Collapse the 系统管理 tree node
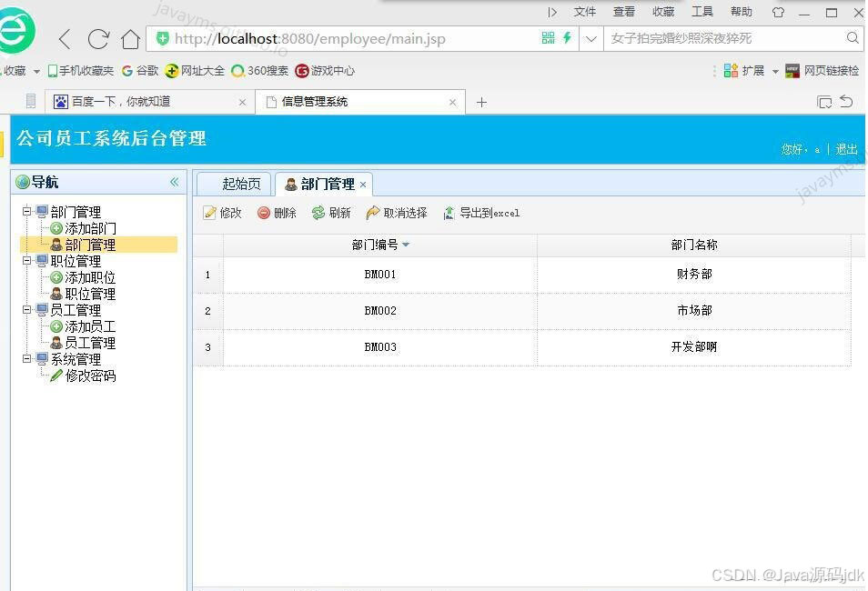Image resolution: width=868 pixels, height=591 pixels. [x=26, y=358]
